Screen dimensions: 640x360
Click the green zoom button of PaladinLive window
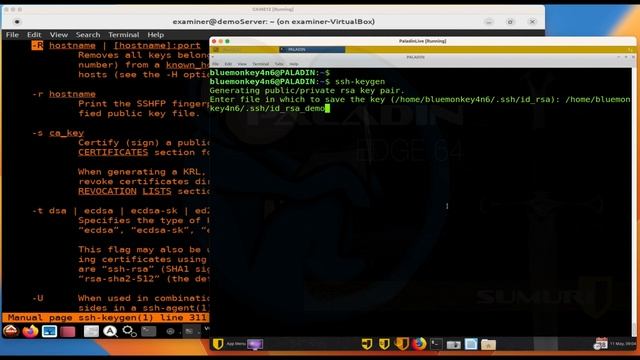point(227,41)
